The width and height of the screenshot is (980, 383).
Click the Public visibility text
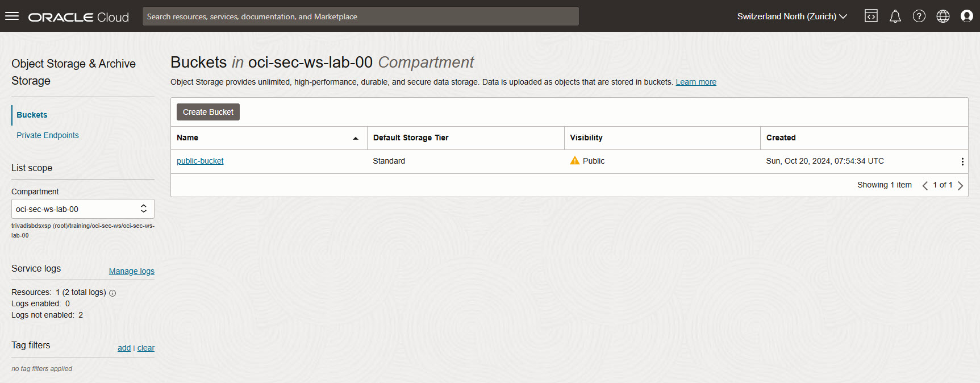tap(594, 161)
